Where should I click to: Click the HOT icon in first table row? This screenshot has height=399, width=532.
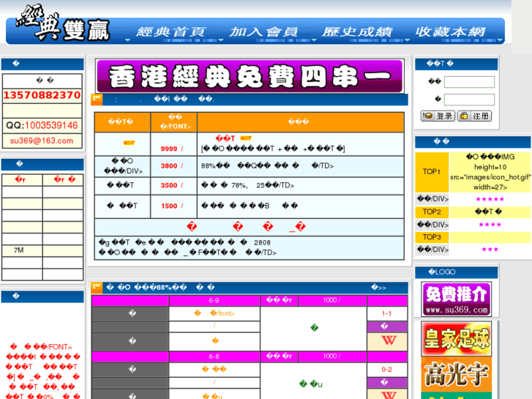(129, 143)
